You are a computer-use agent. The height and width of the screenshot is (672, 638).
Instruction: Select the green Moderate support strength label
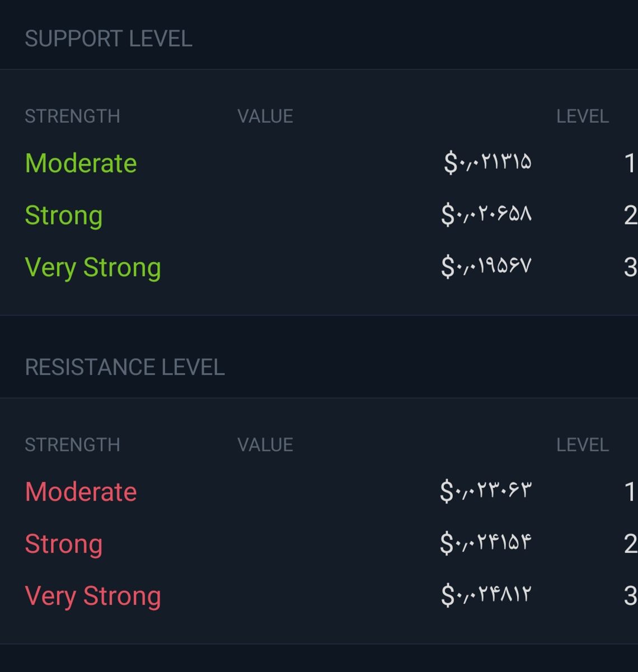[81, 164]
